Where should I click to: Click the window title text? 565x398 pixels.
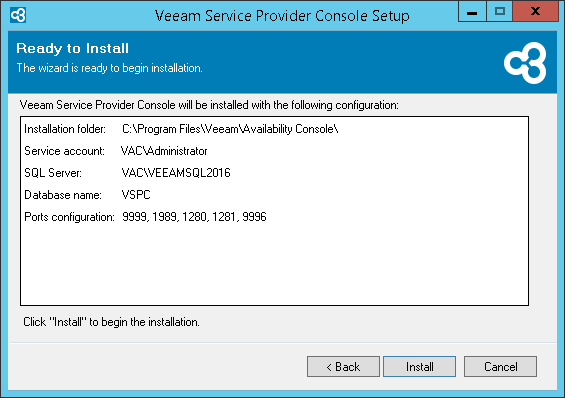282,16
